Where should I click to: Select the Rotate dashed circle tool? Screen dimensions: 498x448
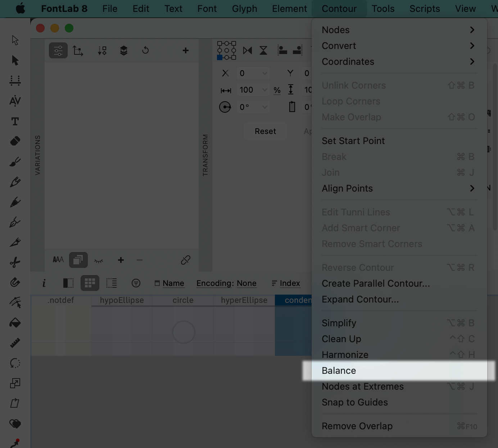[x=15, y=363]
